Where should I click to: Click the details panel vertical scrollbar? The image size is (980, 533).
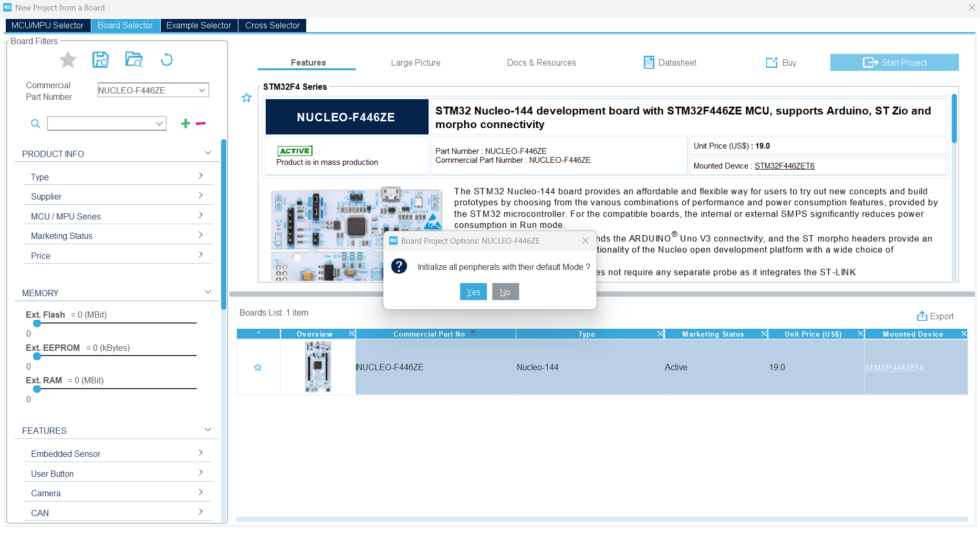pyautogui.click(x=954, y=118)
